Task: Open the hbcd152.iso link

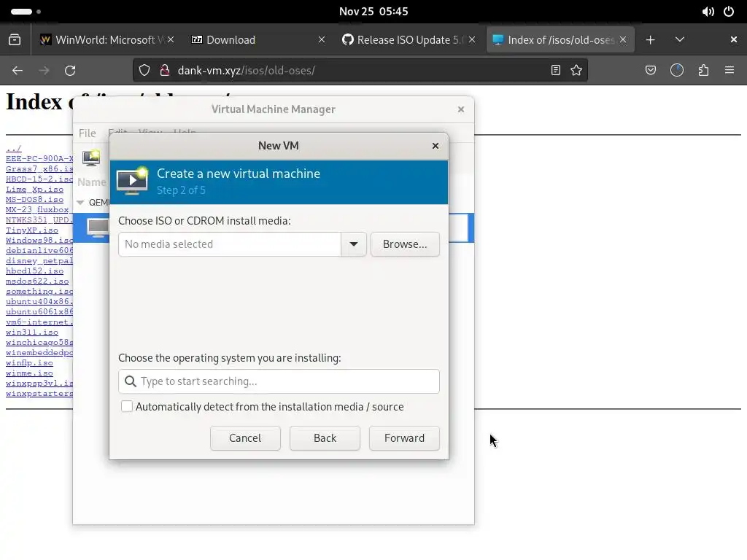Action: (x=35, y=271)
